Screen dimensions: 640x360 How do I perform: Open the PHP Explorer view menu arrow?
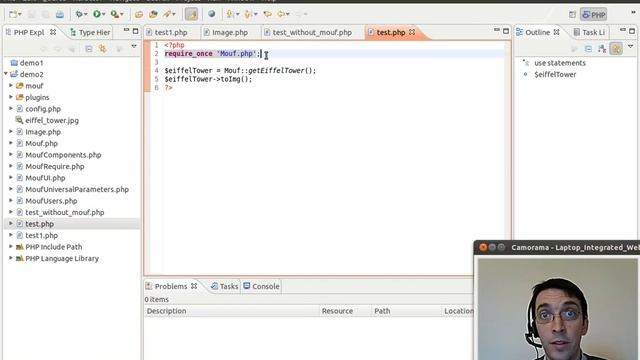click(x=134, y=47)
